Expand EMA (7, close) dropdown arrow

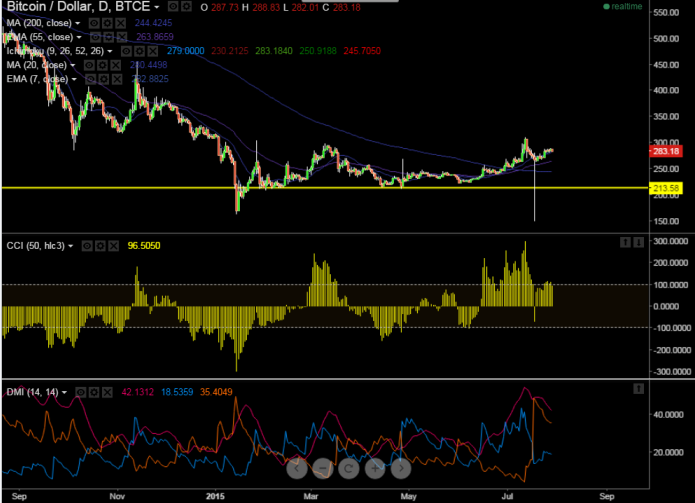74,80
